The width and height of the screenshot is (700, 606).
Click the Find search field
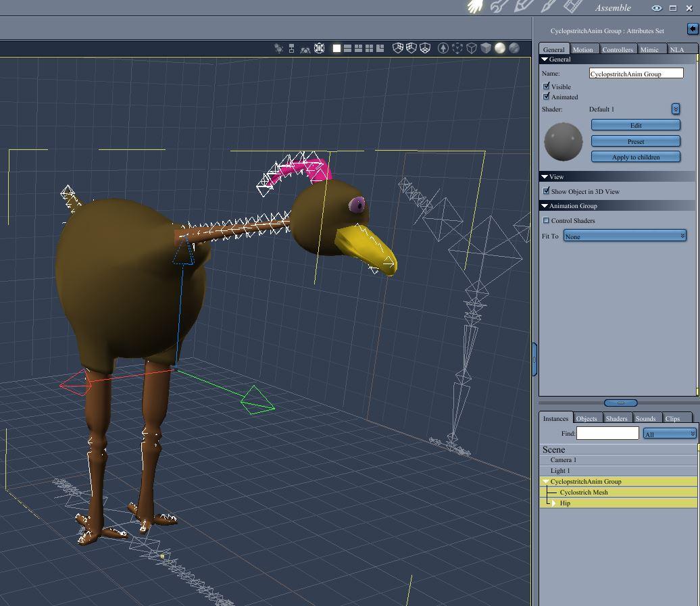pos(607,433)
